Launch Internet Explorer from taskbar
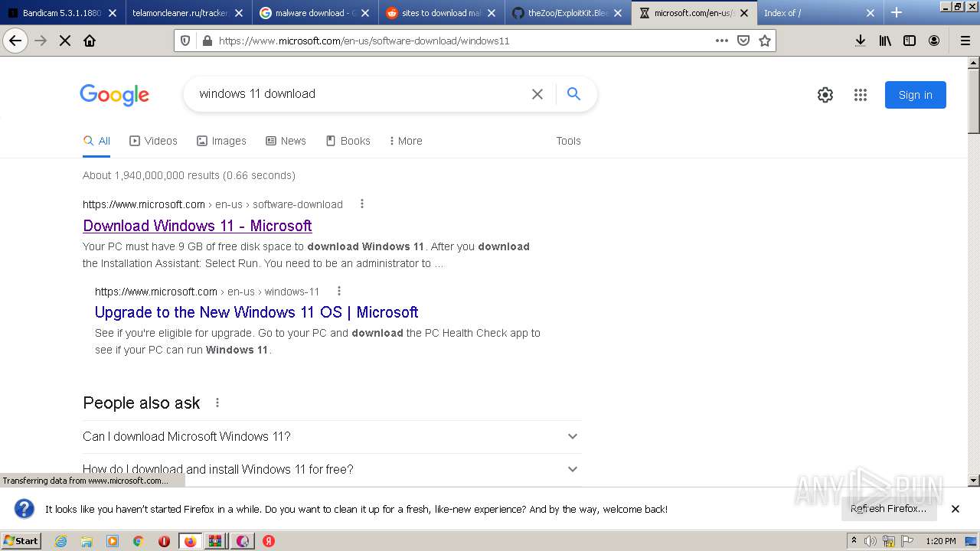The width and height of the screenshot is (980, 551). coord(61,541)
